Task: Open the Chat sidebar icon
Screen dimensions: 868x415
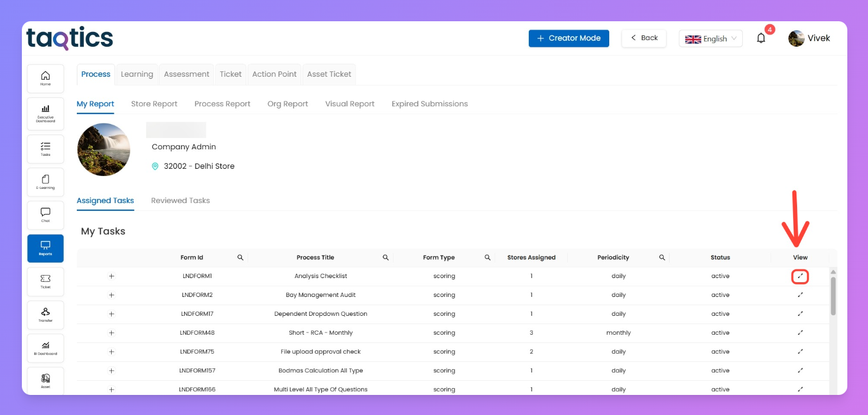Action: [x=45, y=215]
